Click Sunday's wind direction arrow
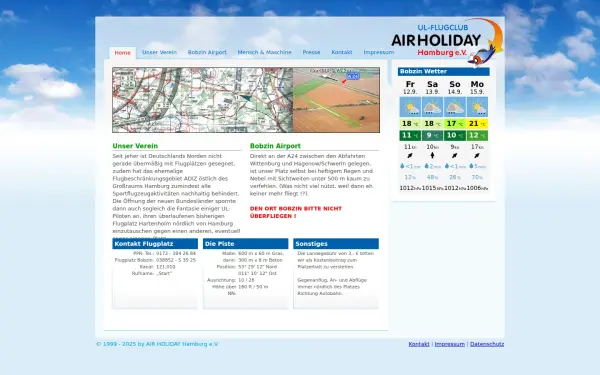600x375 pixels. click(x=455, y=156)
